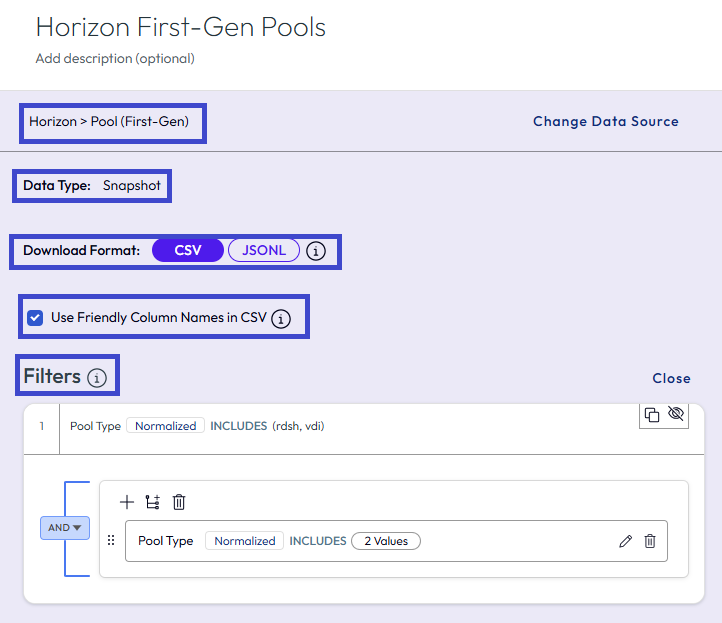Image resolution: width=722 pixels, height=623 pixels.
Task: Click Add description (optional) field
Action: (115, 59)
